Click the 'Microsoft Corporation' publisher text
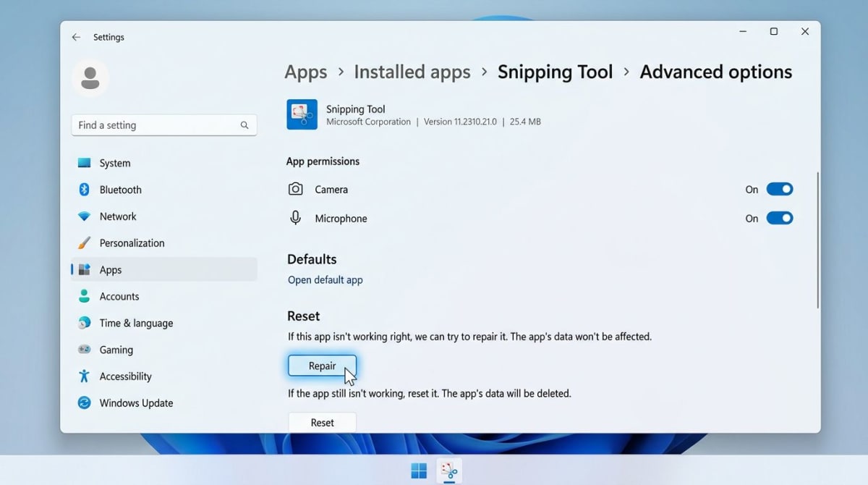 coord(368,122)
